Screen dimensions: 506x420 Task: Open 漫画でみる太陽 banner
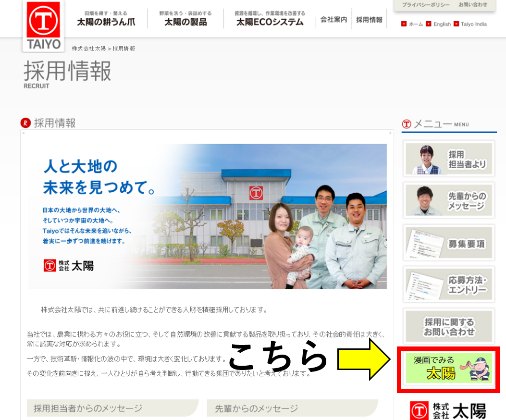tap(448, 368)
